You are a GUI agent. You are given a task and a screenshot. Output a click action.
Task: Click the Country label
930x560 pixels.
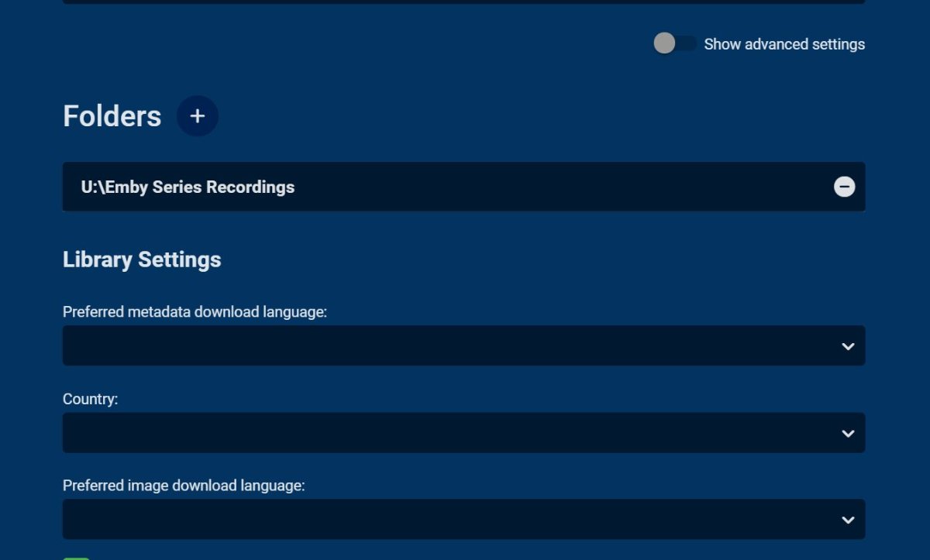coord(90,399)
